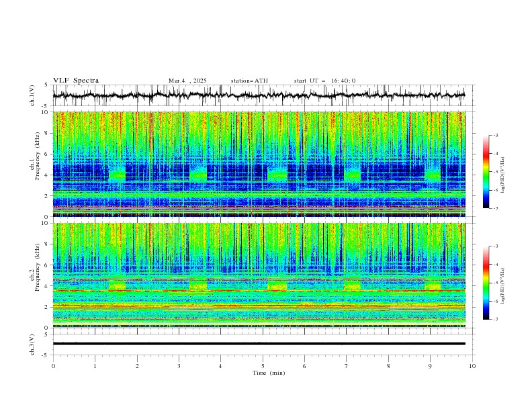Click the 10 minute tick label on time axis
Screen dimensions: 532x411
coord(472,366)
